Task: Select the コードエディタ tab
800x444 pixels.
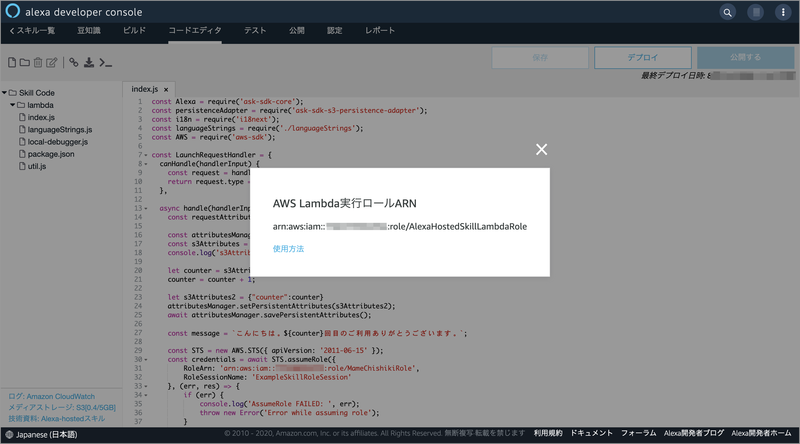Action: (x=195, y=31)
